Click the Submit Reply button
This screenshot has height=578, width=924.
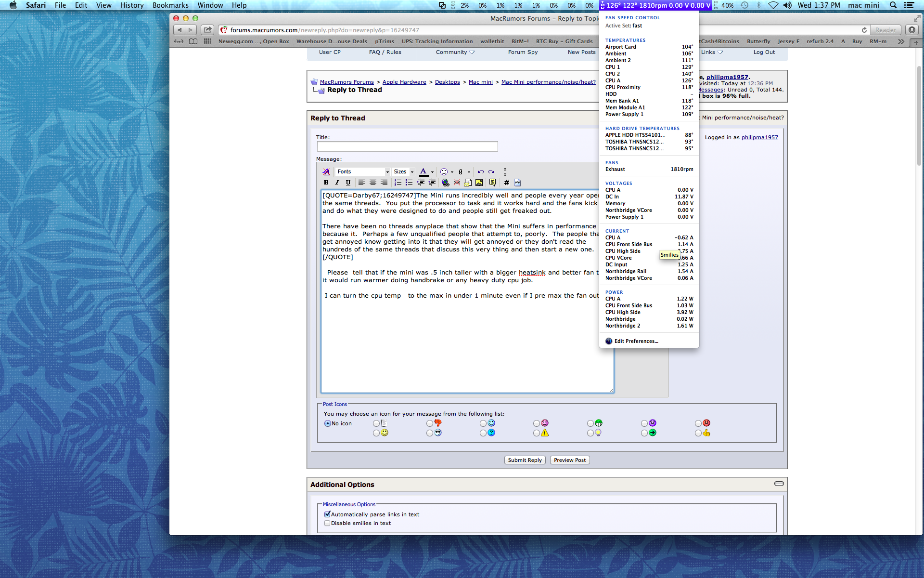525,460
